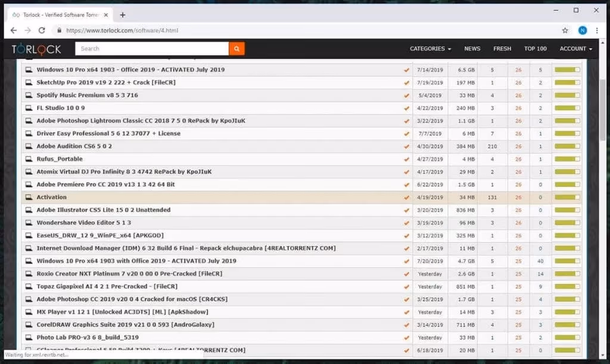Go back using the browser back arrow
610x364 pixels.
(14, 30)
